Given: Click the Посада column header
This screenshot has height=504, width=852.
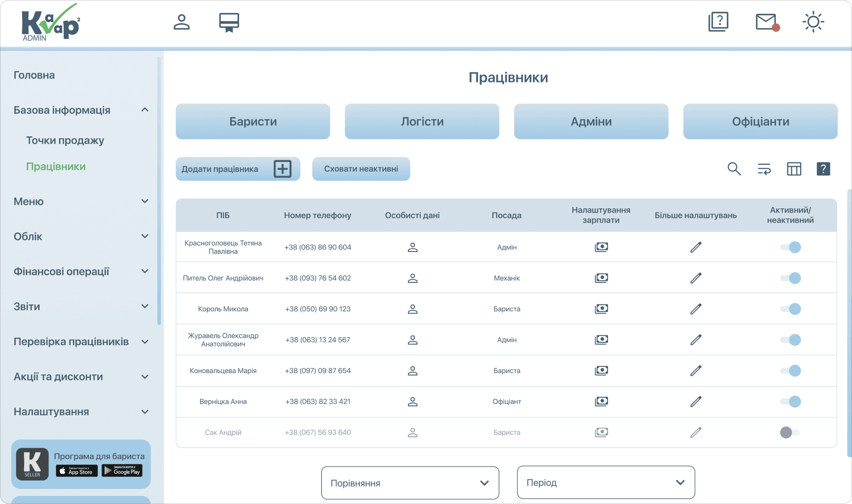Looking at the screenshot, I should (x=506, y=215).
